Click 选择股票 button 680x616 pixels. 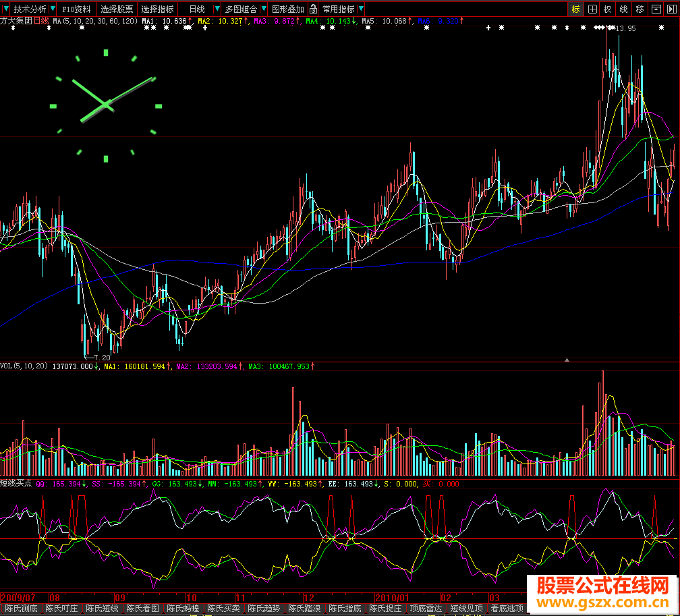click(117, 9)
